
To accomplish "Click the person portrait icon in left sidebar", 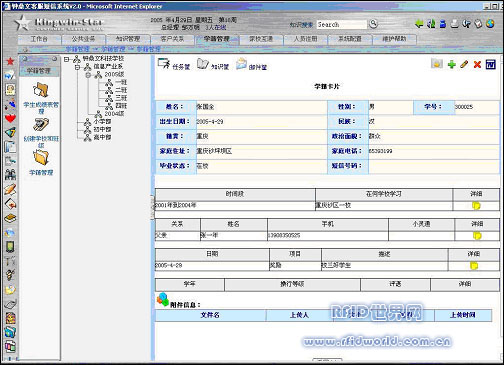I will click(x=10, y=89).
